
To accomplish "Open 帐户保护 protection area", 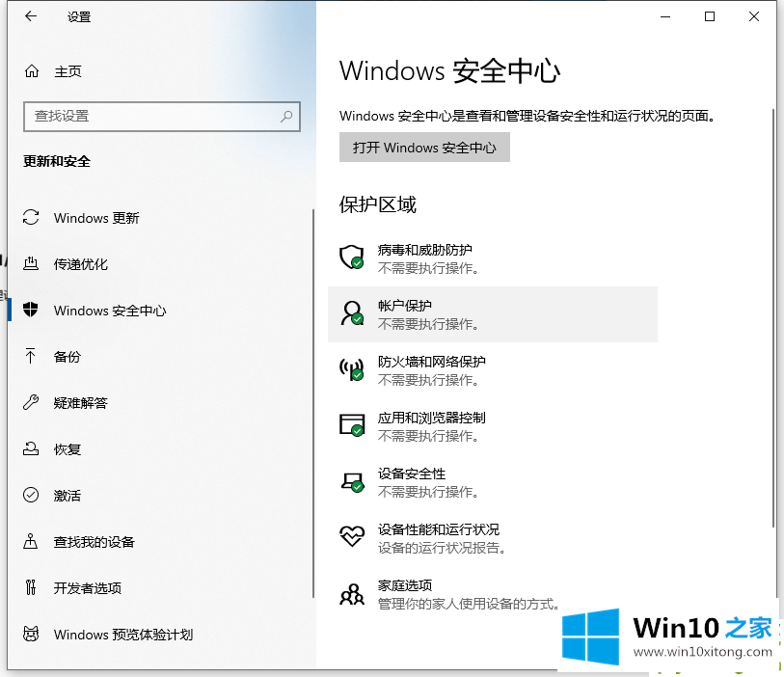I will [493, 314].
